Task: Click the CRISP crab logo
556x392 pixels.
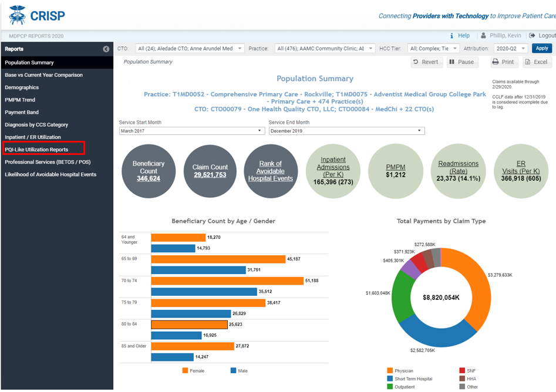Action: coord(17,15)
